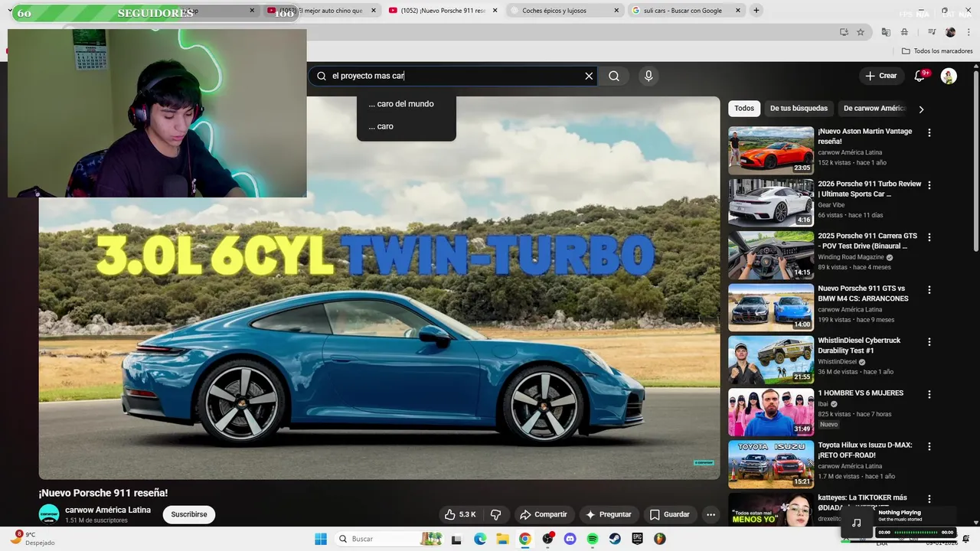Open the WhistlinDiesel Cybertruck thumbnail
The height and width of the screenshot is (551, 980).
click(x=771, y=360)
